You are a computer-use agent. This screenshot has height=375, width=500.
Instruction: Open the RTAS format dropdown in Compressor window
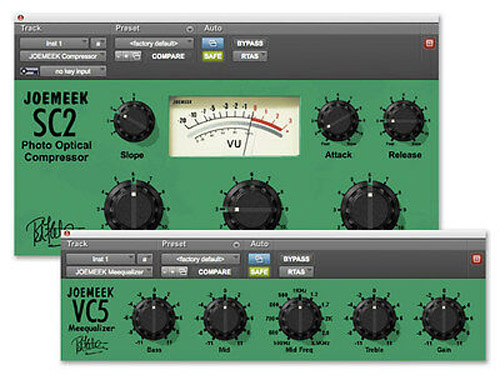tap(250, 56)
